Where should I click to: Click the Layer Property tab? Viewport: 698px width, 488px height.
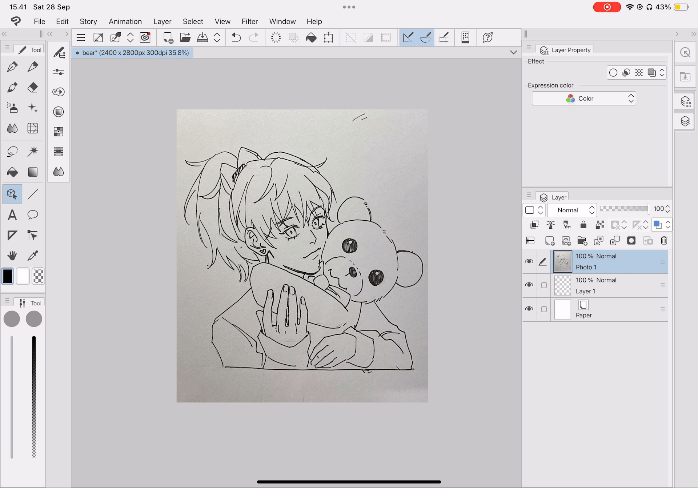click(x=565, y=50)
